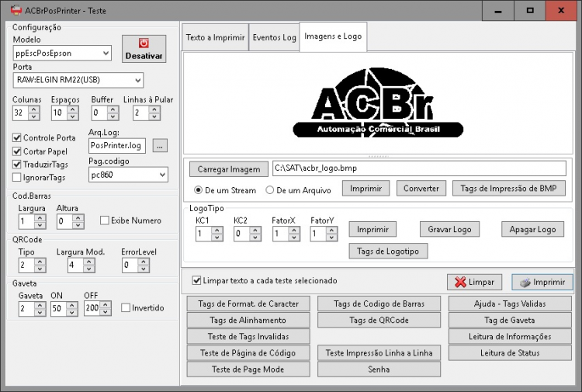The image size is (582, 392).
Task: Check the Invertido drawer option
Action: click(x=126, y=307)
